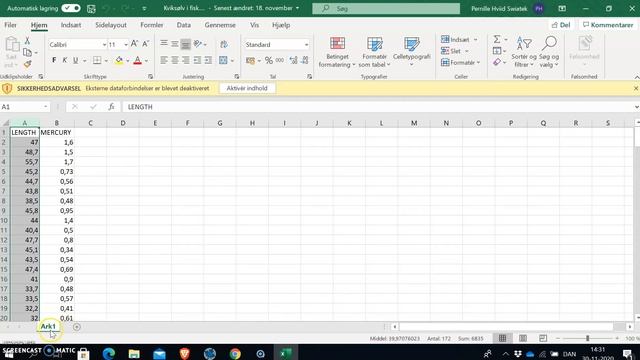Open Google Chrome from the taskbar
640x360 pixels.
coord(235,353)
